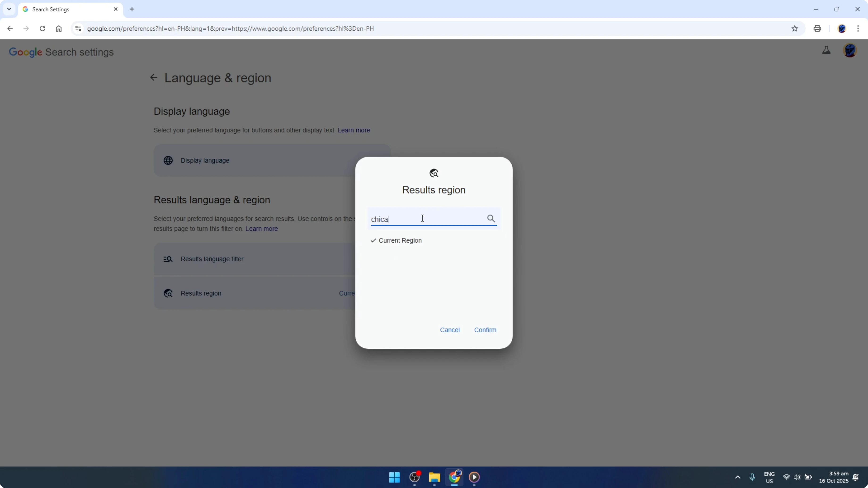The height and width of the screenshot is (488, 868).
Task: Expand hidden icons in the system tray
Action: point(738,477)
